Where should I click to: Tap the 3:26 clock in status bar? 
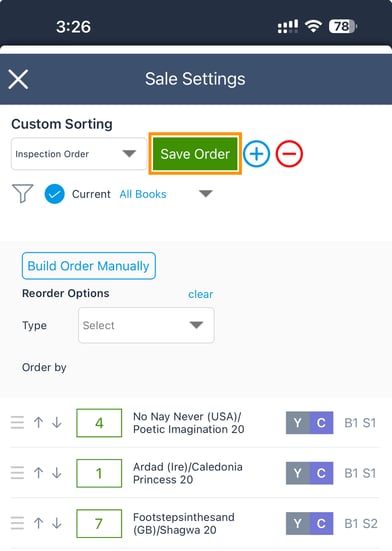click(x=73, y=27)
